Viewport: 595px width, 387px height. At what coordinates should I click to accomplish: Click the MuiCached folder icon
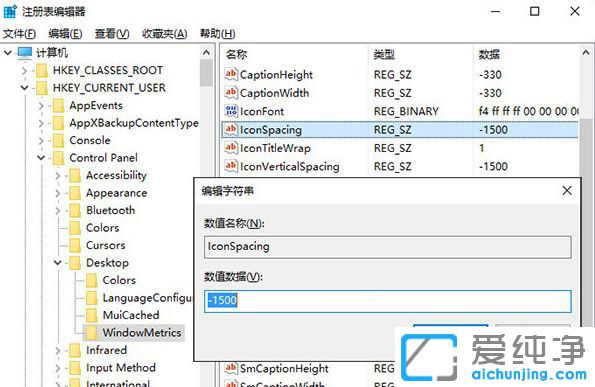coord(91,316)
